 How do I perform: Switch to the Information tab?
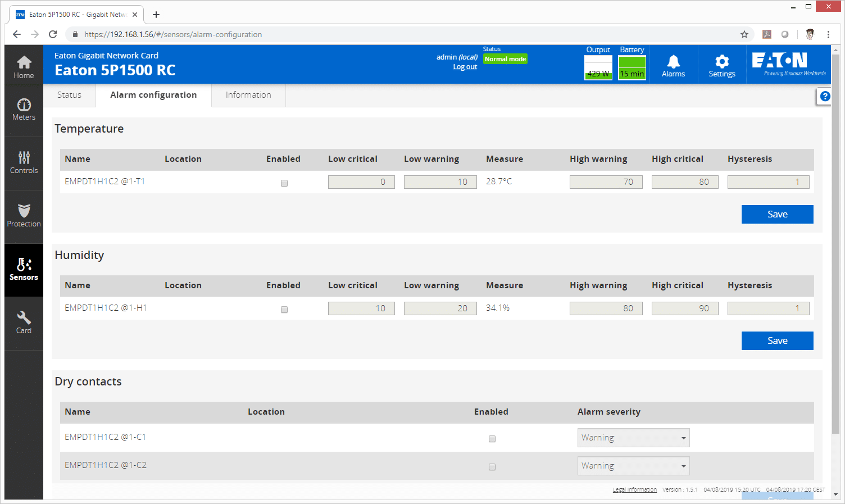(248, 95)
